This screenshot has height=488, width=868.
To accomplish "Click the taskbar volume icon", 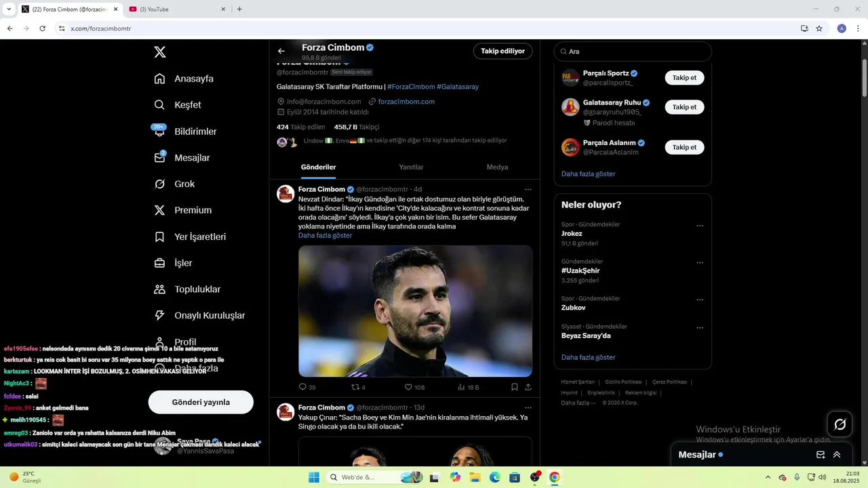I will [823, 477].
